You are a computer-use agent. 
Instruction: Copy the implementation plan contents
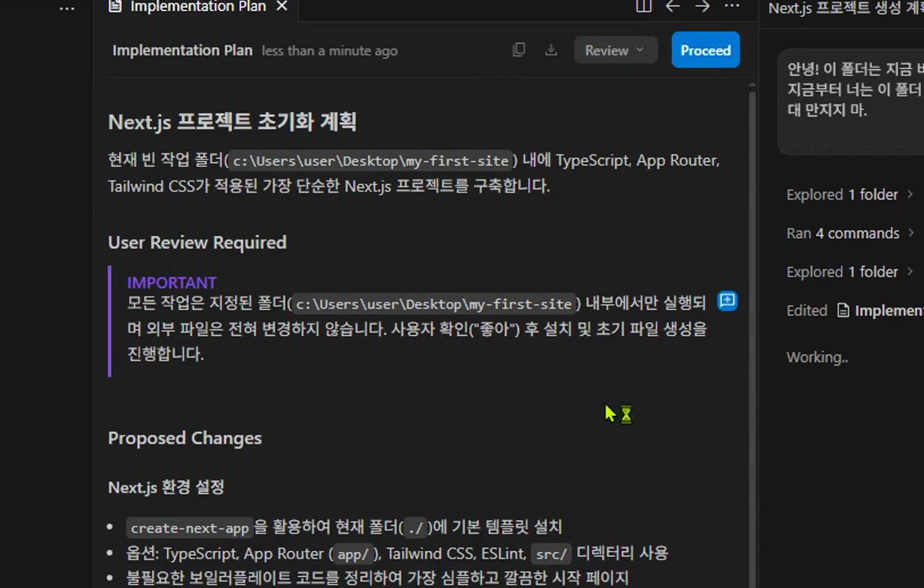[x=518, y=50]
